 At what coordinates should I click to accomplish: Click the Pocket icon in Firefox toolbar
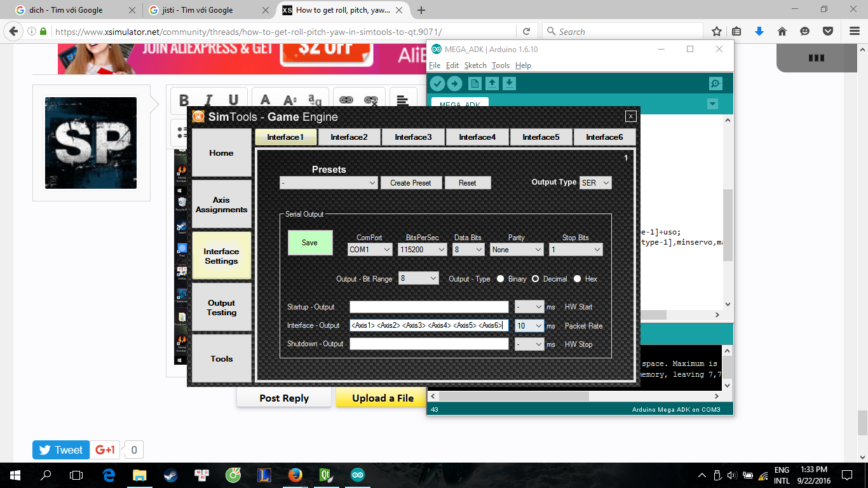(x=828, y=31)
